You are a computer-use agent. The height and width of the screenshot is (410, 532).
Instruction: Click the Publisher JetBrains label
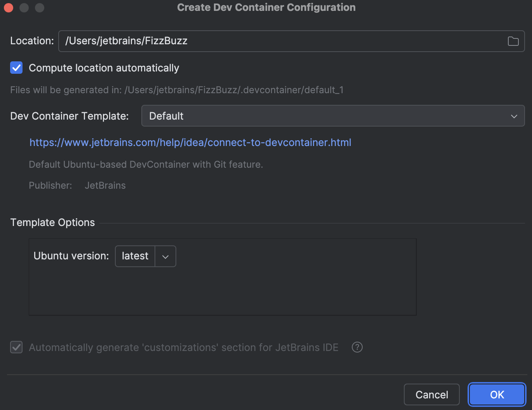(105, 185)
